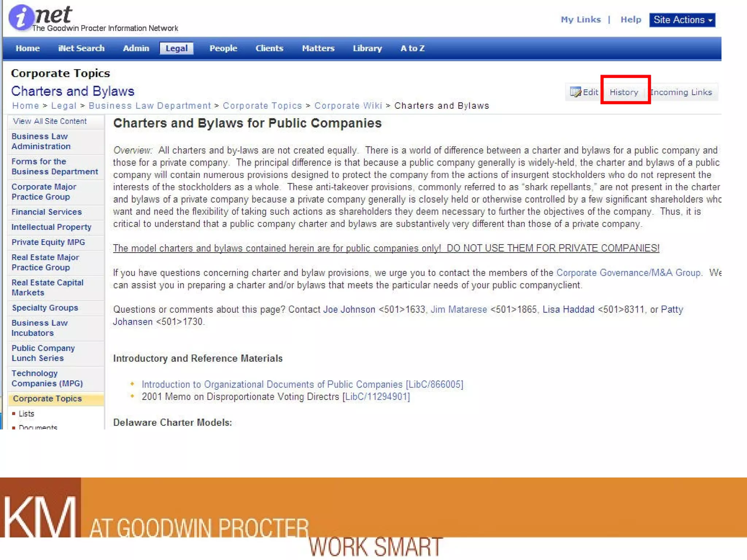Select Corporate Topics in sidebar
Viewport: 747px width, 560px height.
(47, 398)
